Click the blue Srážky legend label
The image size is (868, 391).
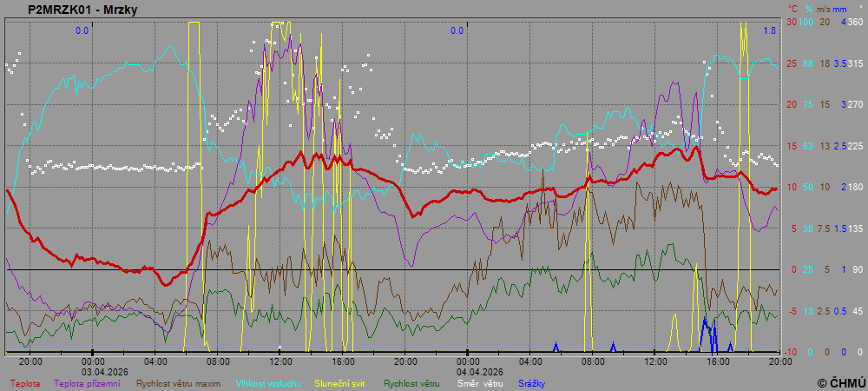pyautogui.click(x=531, y=382)
